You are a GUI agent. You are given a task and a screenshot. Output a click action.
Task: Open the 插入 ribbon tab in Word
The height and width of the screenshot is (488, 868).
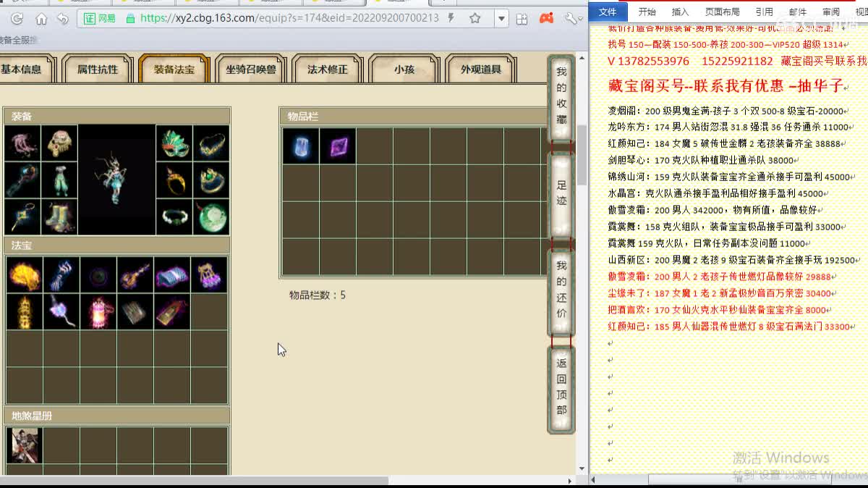click(680, 12)
